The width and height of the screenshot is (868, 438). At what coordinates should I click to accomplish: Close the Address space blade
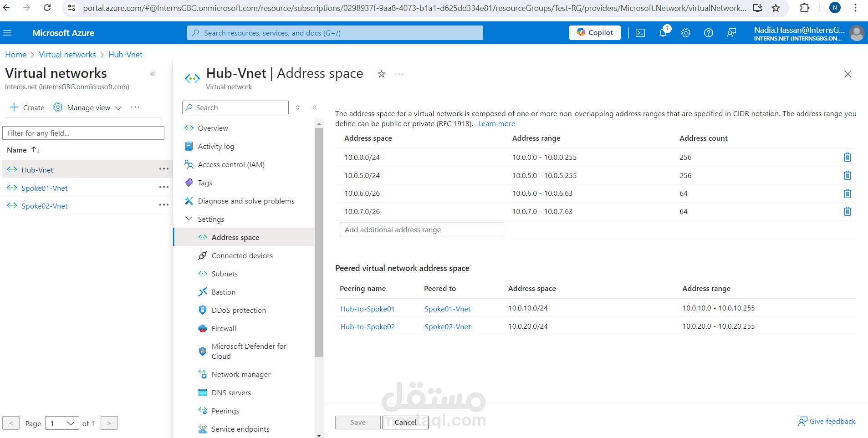[x=848, y=74]
